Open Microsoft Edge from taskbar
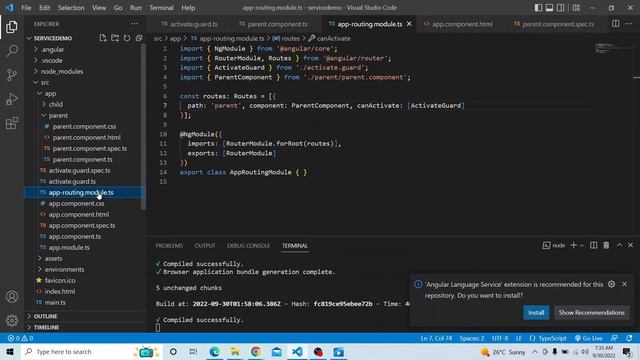This screenshot has height=360, width=640. pos(214,352)
